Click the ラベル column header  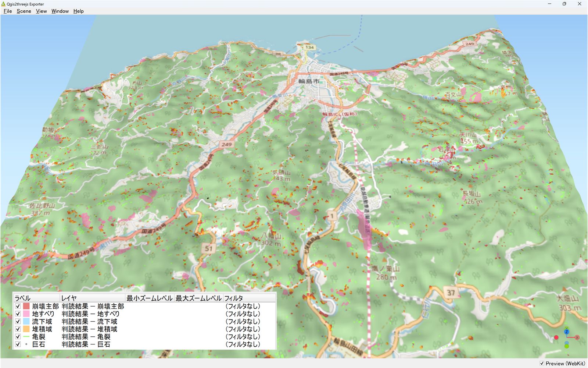37,298
